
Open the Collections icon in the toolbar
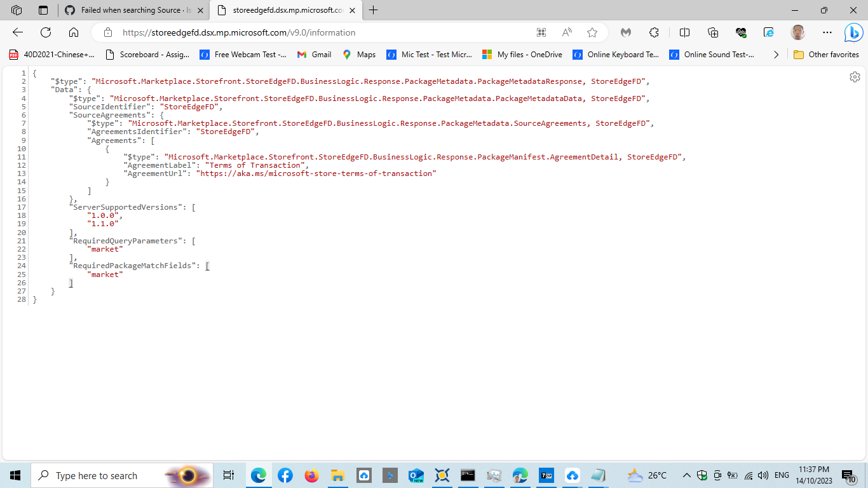pyautogui.click(x=713, y=32)
